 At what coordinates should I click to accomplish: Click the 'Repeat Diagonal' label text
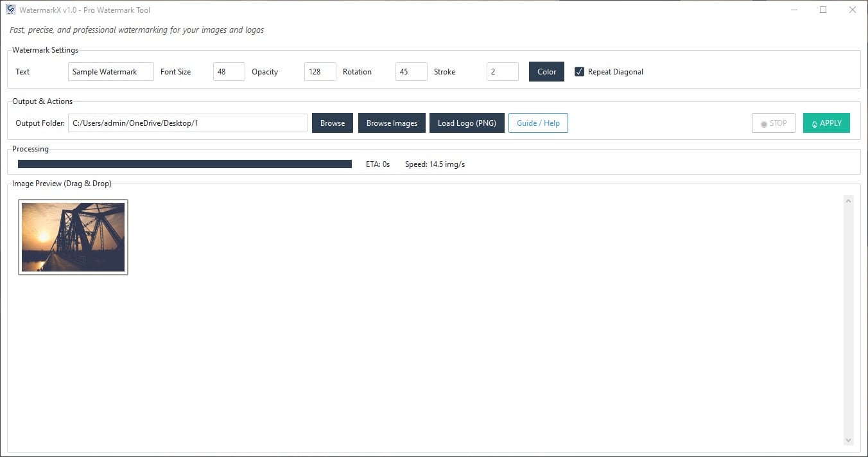(616, 72)
